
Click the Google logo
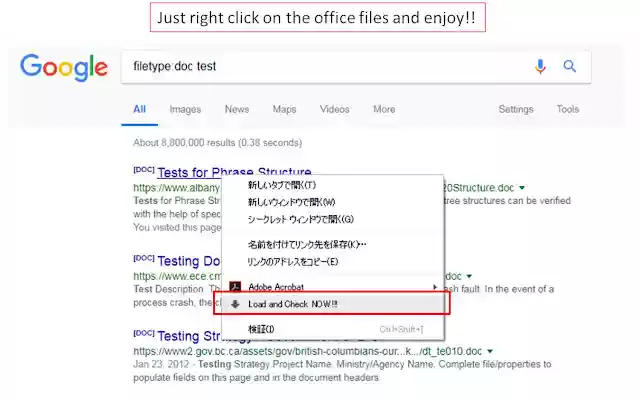tap(64, 67)
